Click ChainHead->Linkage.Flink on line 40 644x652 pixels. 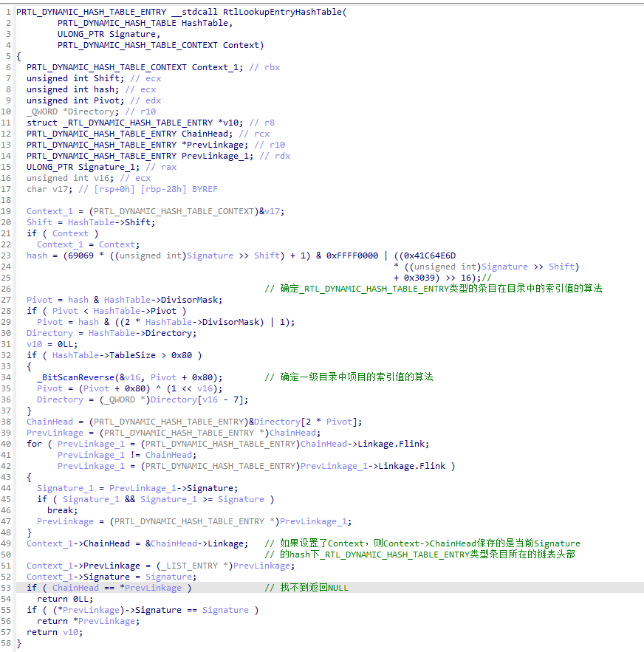pyautogui.click(x=363, y=444)
